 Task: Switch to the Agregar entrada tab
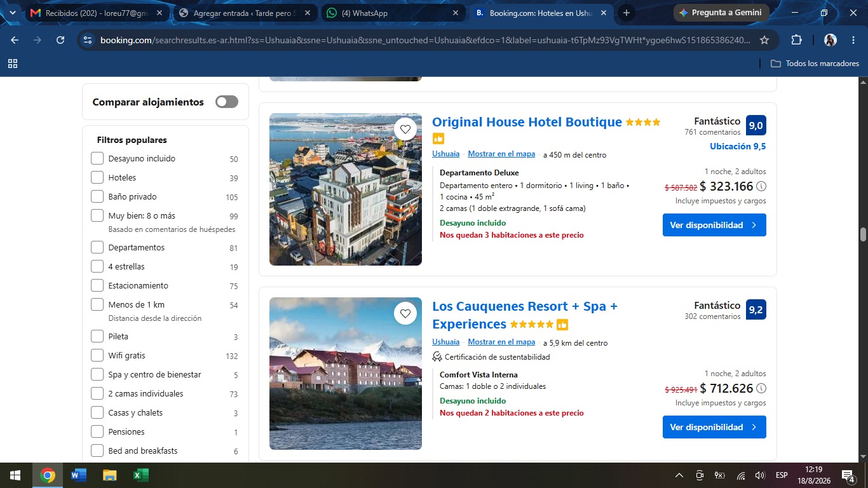pos(245,13)
